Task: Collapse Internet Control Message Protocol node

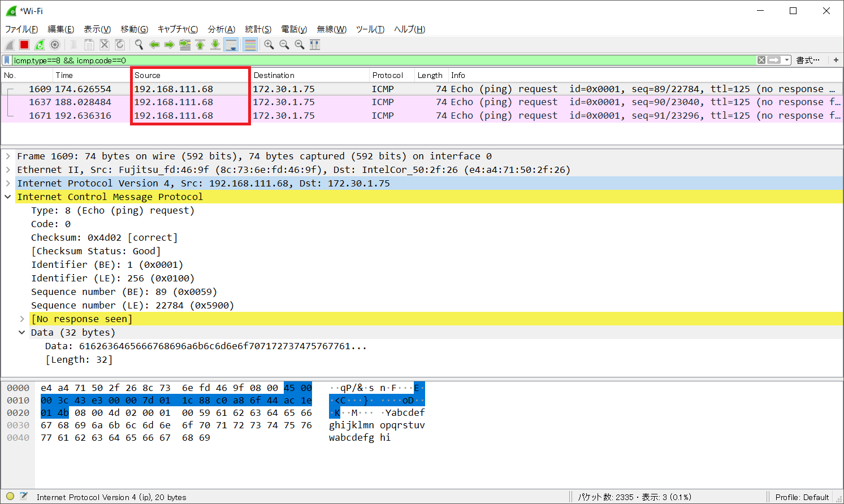Action: click(8, 197)
